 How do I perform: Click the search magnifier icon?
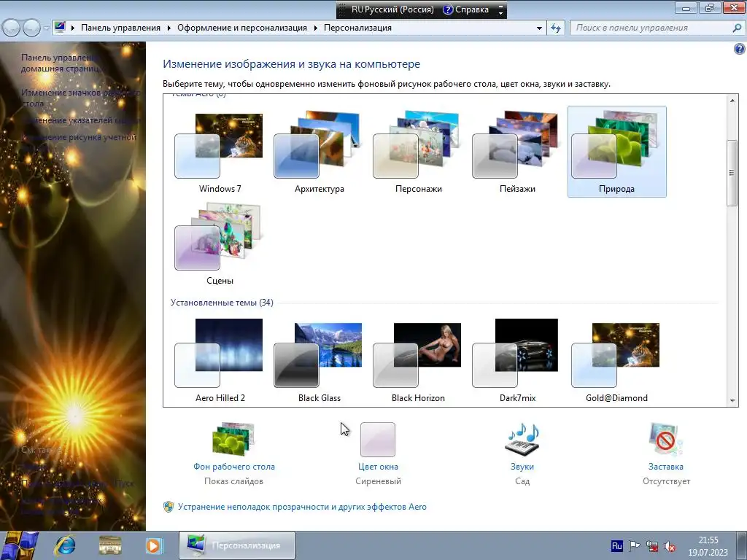(x=737, y=28)
